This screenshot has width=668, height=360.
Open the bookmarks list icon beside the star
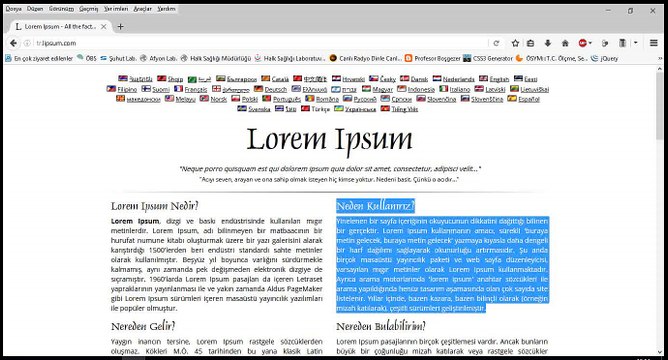click(x=530, y=43)
